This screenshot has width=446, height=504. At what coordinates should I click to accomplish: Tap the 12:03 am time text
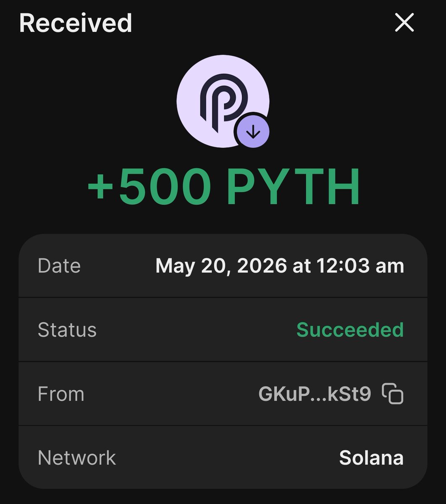pyautogui.click(x=360, y=266)
